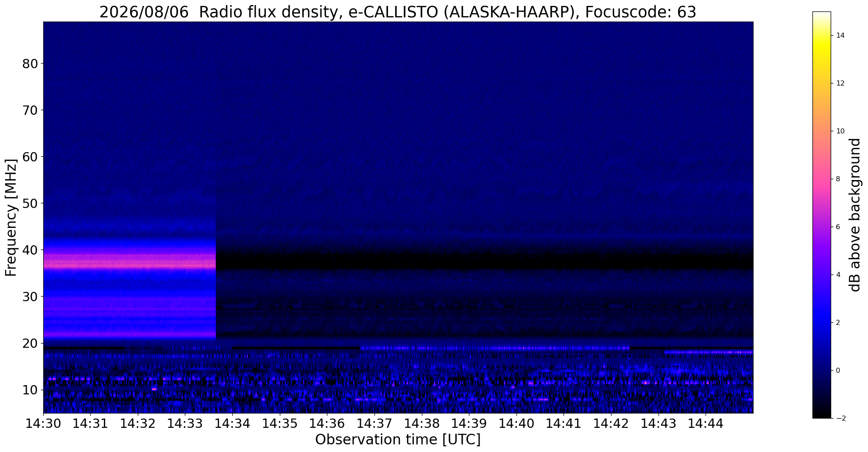
Task: Click the Observation time [UTC] axis label
Action: (x=398, y=440)
